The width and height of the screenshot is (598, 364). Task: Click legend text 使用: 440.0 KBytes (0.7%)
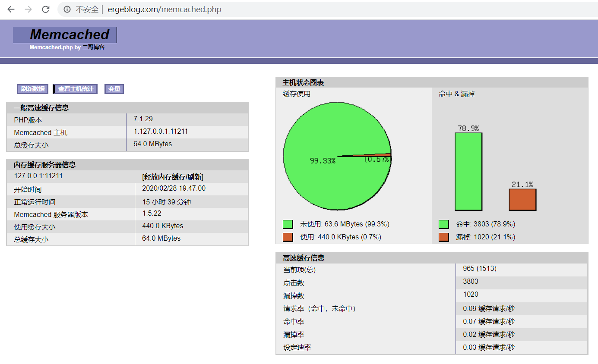[x=341, y=237]
